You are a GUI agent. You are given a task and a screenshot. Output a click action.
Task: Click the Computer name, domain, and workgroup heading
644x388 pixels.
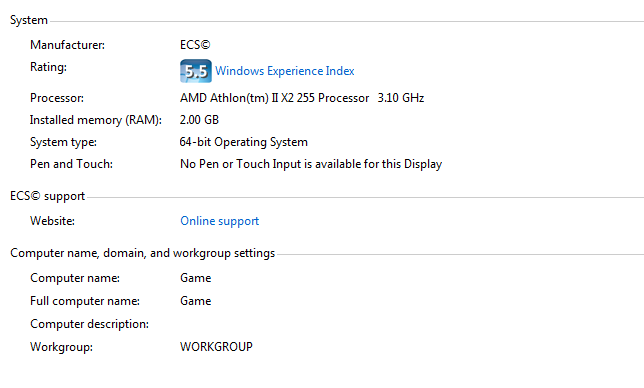pyautogui.click(x=143, y=253)
